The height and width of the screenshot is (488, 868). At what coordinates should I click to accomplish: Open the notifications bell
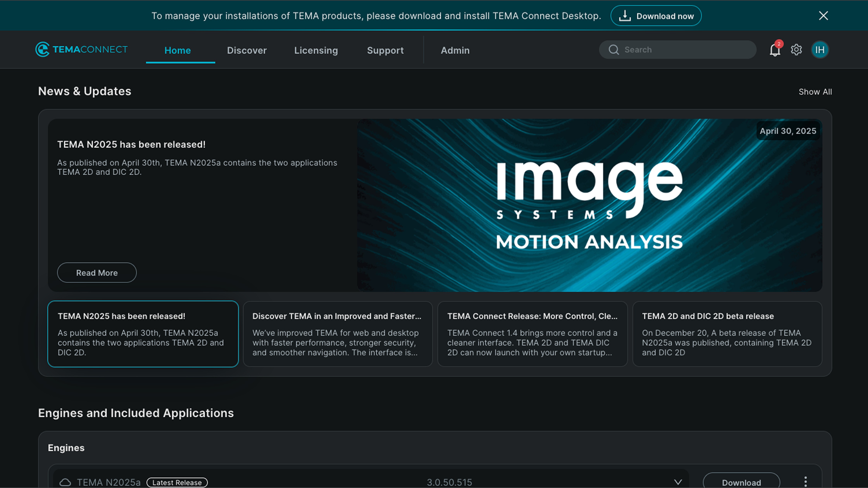[x=775, y=50]
